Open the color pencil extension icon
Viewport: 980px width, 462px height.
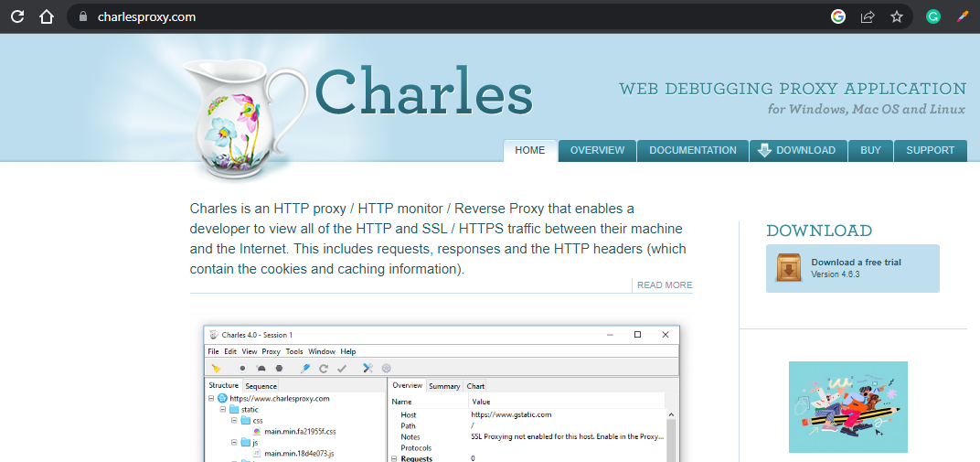[963, 16]
